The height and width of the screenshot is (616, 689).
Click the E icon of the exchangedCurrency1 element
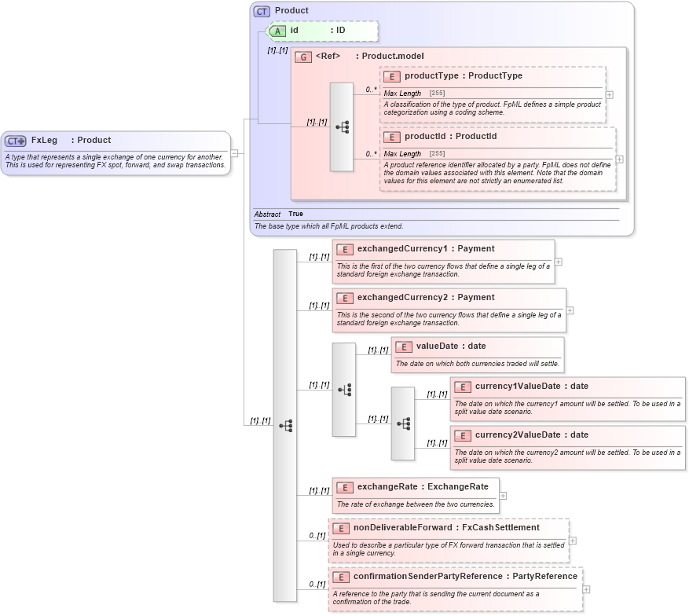pos(344,250)
